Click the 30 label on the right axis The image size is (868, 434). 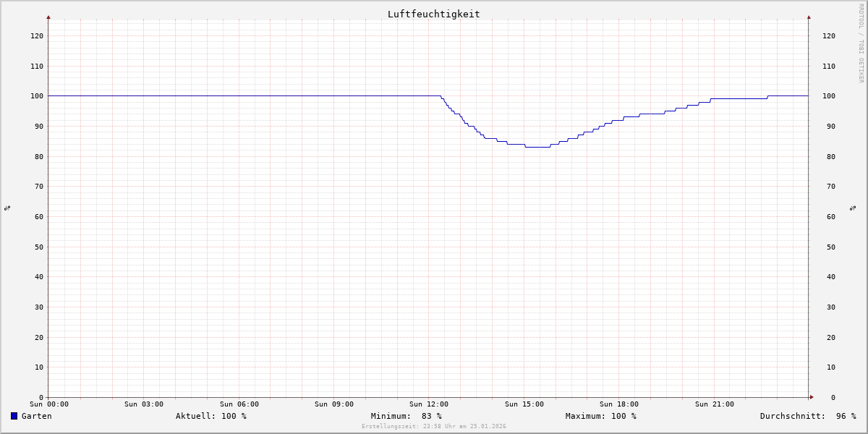coord(831,307)
